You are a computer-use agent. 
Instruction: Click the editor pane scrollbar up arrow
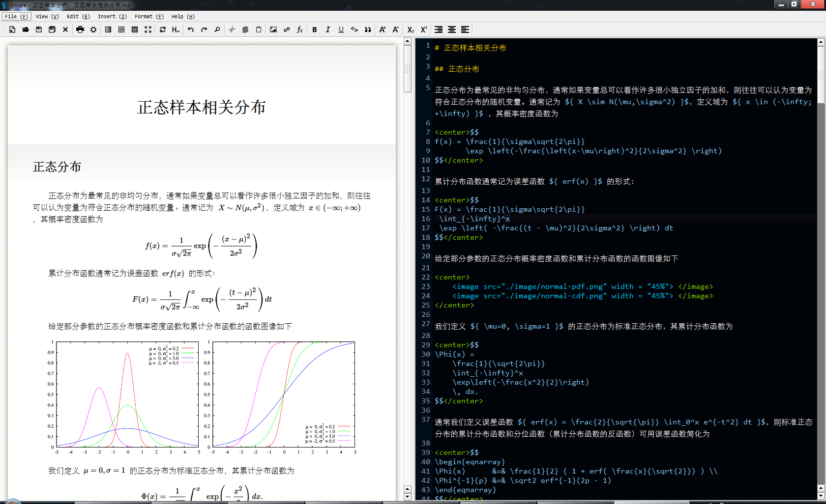(821, 42)
